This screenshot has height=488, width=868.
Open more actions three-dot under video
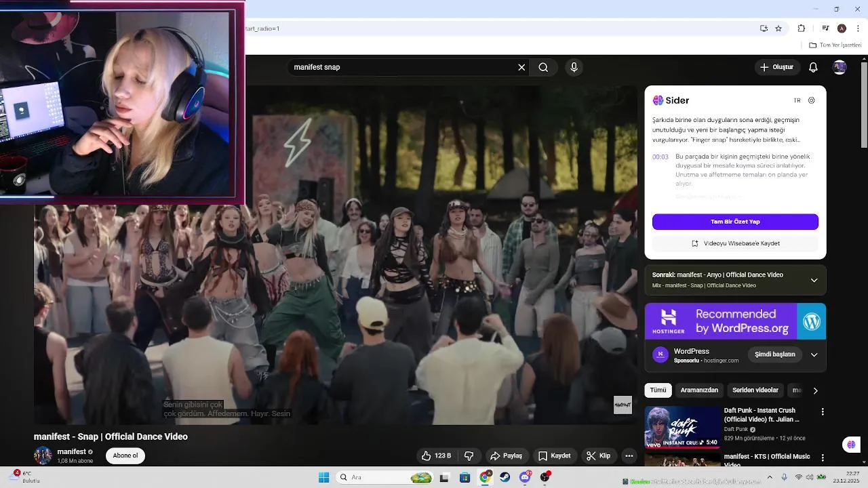[x=629, y=456]
